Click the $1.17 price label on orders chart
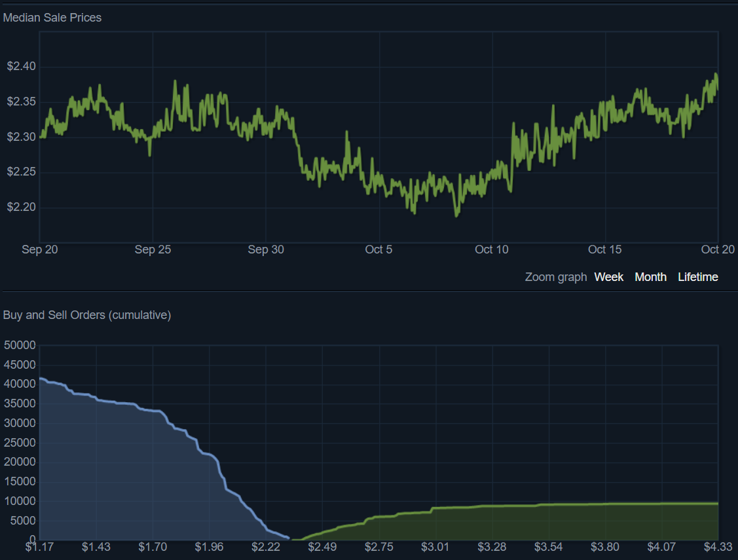Image resolution: width=738 pixels, height=560 pixels. click(39, 547)
